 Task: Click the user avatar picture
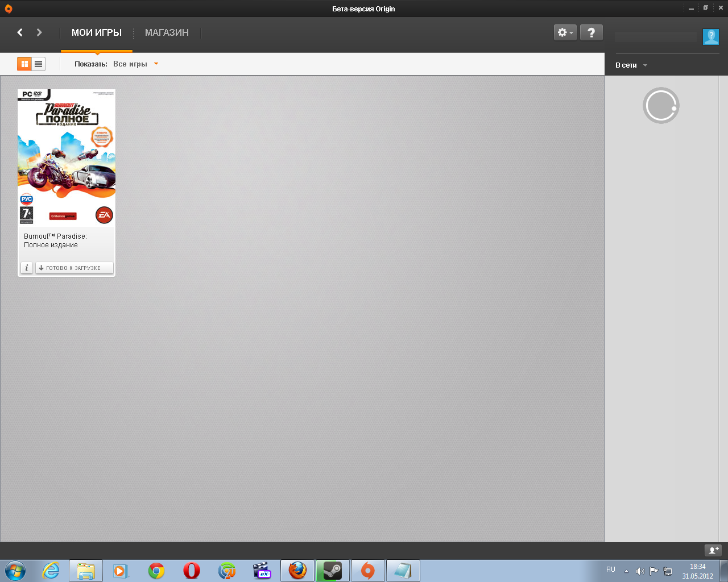click(711, 37)
